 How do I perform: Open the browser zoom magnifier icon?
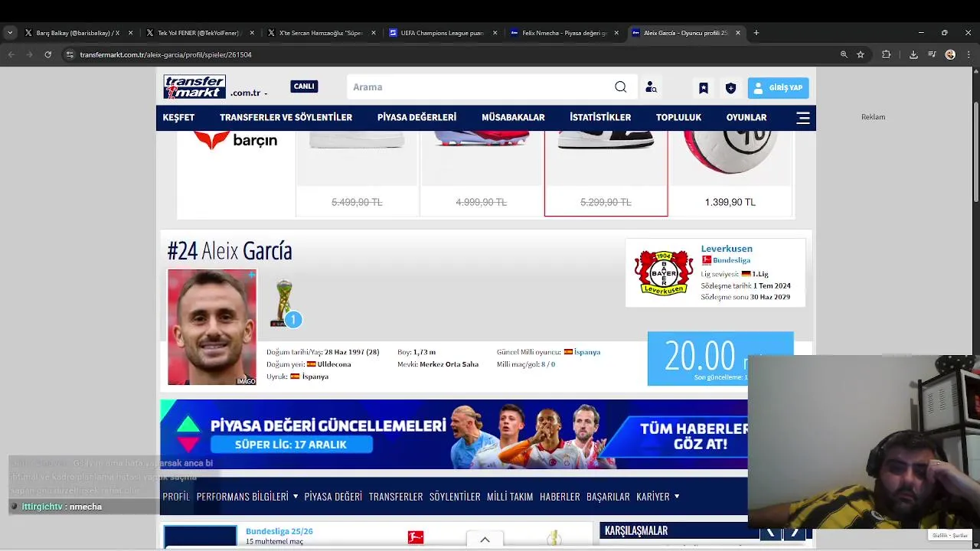pyautogui.click(x=844, y=54)
